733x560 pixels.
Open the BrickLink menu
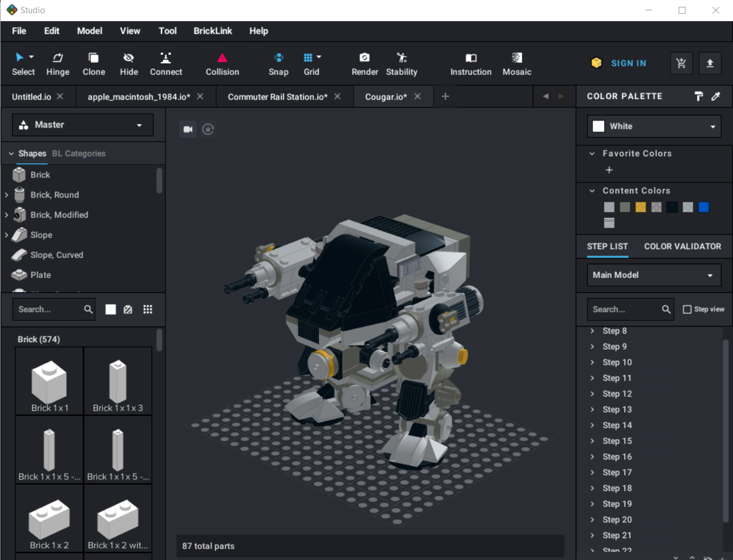pyautogui.click(x=212, y=31)
